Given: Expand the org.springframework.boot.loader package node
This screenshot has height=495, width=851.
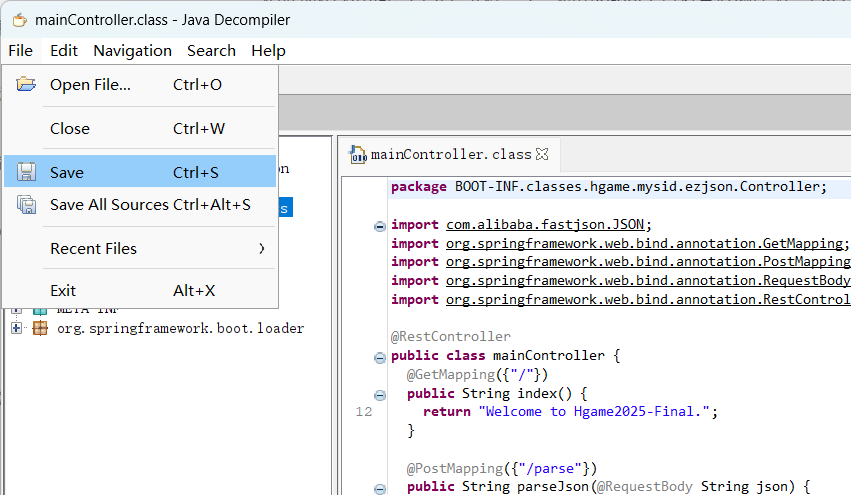Looking at the screenshot, I should [x=16, y=328].
